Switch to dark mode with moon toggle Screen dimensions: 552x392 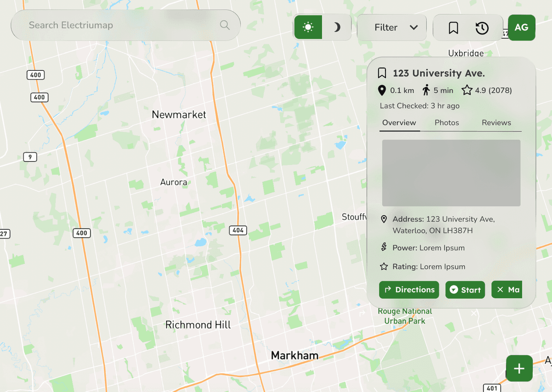tap(337, 28)
